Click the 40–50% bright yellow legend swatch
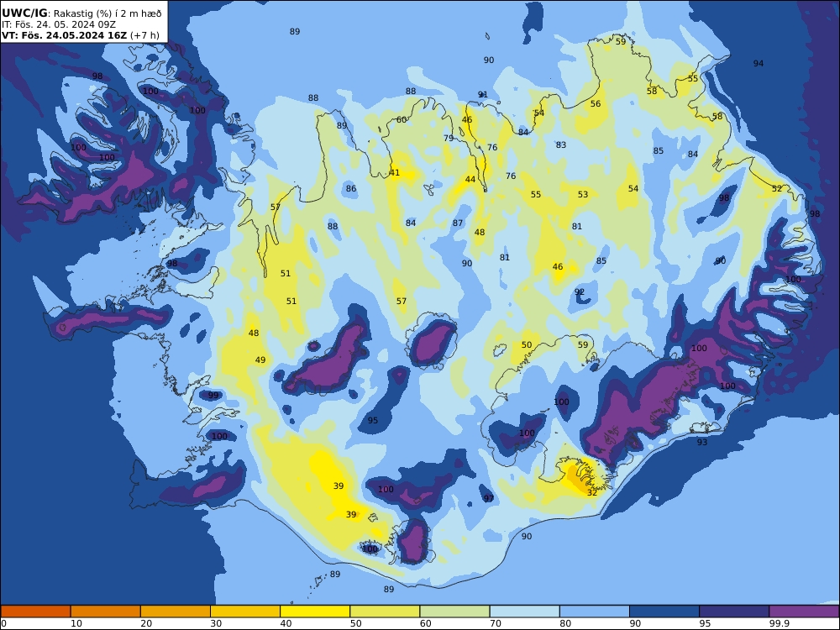The height and width of the screenshot is (630, 840). point(315,612)
